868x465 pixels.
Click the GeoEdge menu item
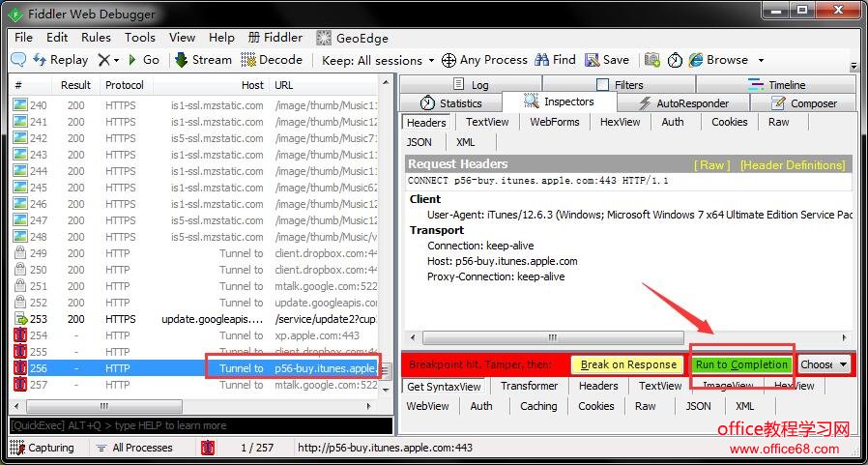point(352,38)
